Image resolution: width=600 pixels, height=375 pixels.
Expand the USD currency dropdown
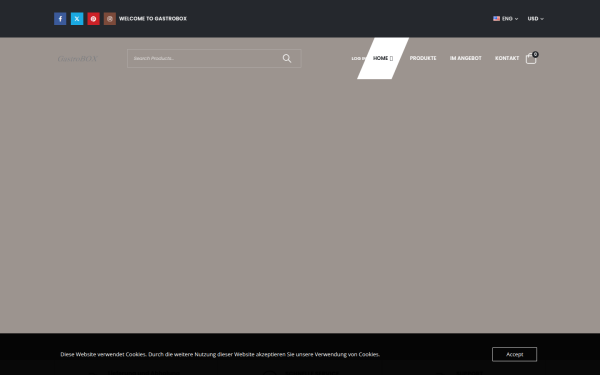pos(535,19)
